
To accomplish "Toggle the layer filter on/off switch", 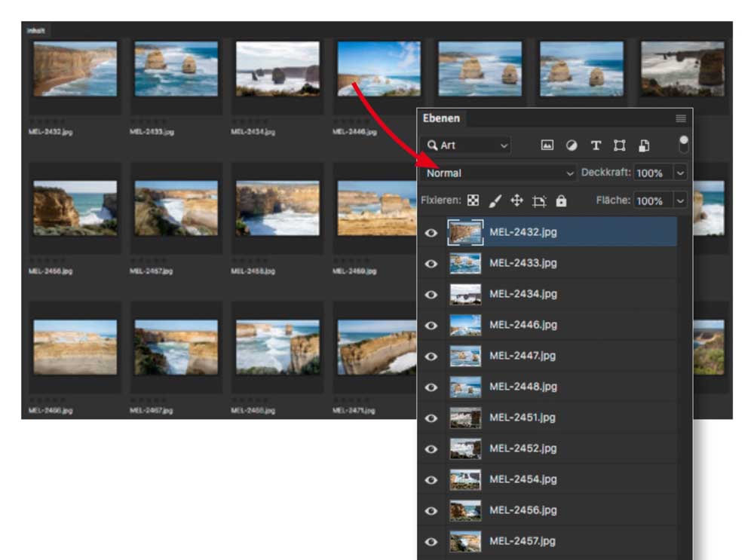I will coord(683,145).
